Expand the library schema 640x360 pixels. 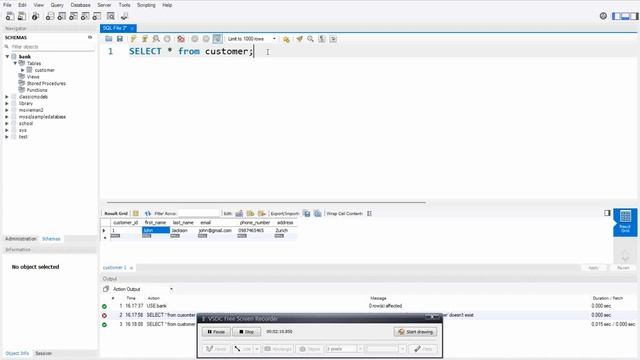point(7,103)
